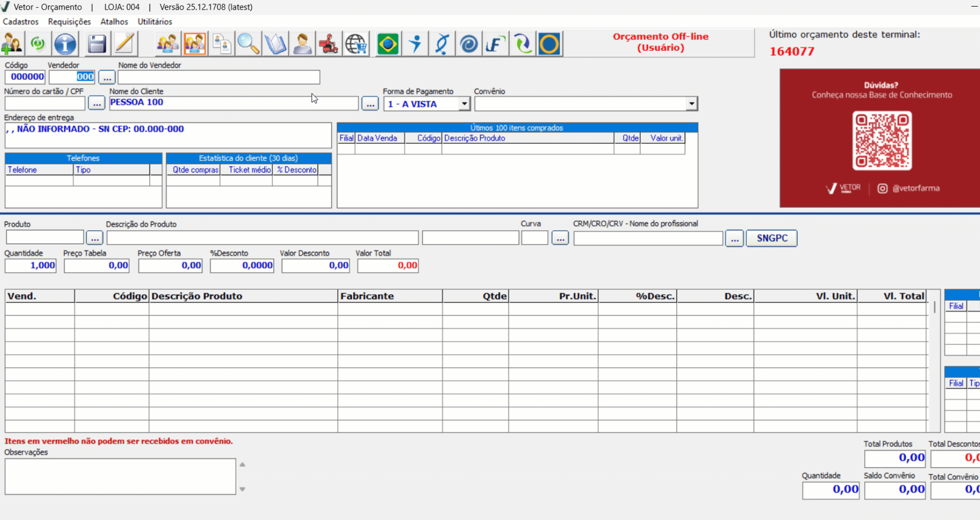The width and height of the screenshot is (980, 520).
Task: Click the Brazil flag icon
Action: coord(388,44)
